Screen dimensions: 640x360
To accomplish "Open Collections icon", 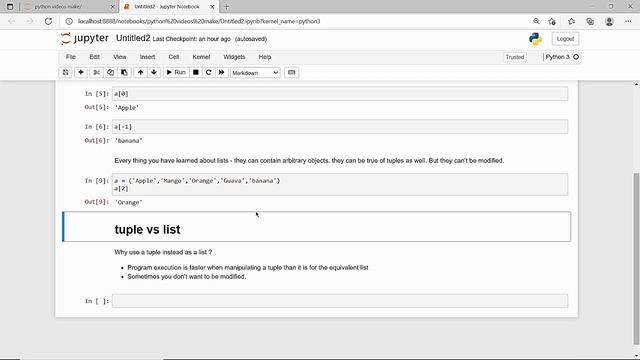I will [x=590, y=21].
